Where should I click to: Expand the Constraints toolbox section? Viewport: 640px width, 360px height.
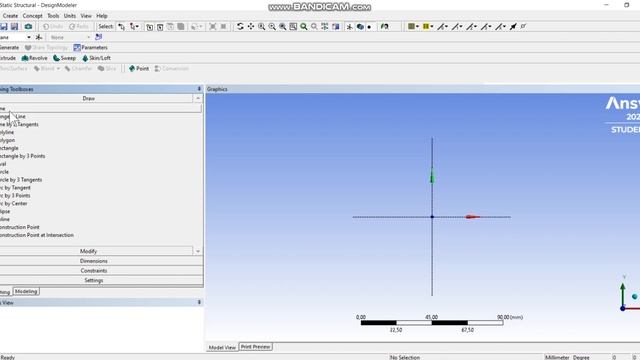93,271
